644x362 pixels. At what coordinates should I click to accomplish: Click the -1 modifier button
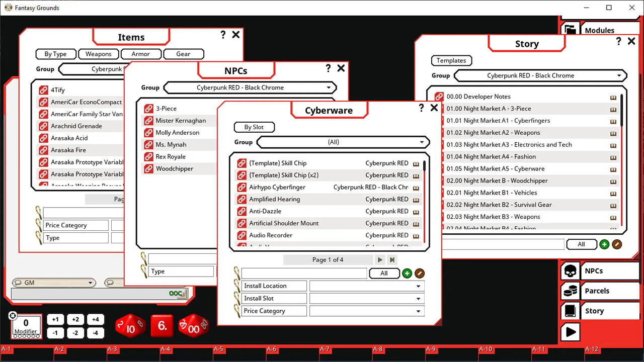click(55, 333)
